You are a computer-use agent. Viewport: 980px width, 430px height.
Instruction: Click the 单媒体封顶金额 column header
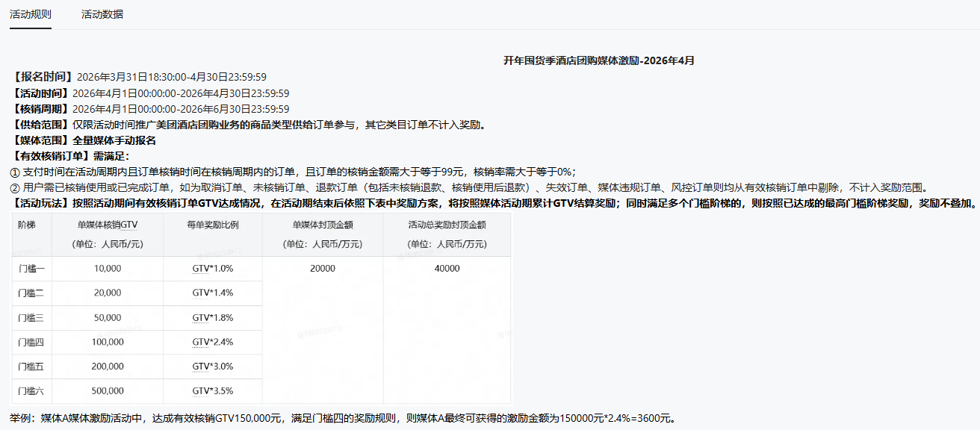click(322, 225)
